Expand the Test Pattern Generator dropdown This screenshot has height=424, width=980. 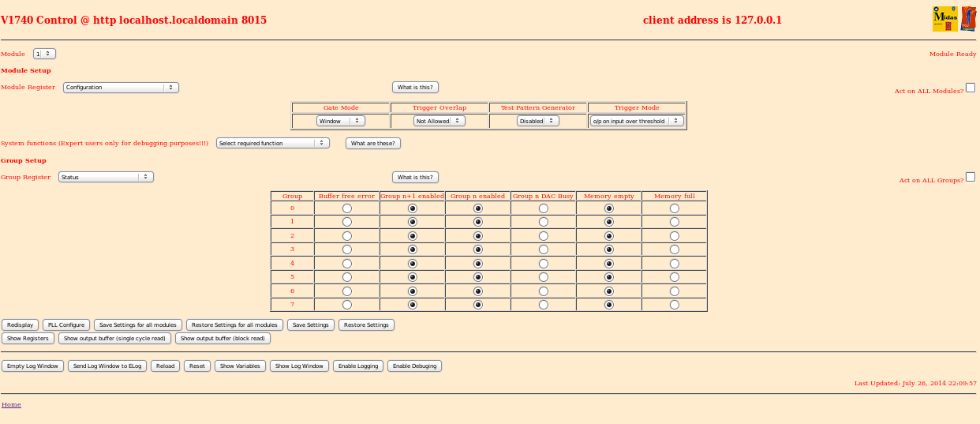tap(538, 121)
